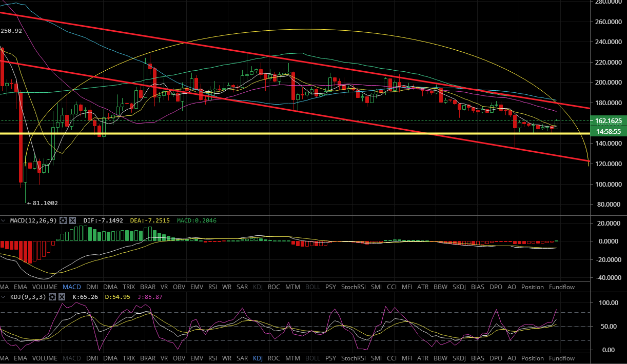Image resolution: width=627 pixels, height=364 pixels.
Task: Click the 14:58:55 countdown label
Action: click(609, 131)
